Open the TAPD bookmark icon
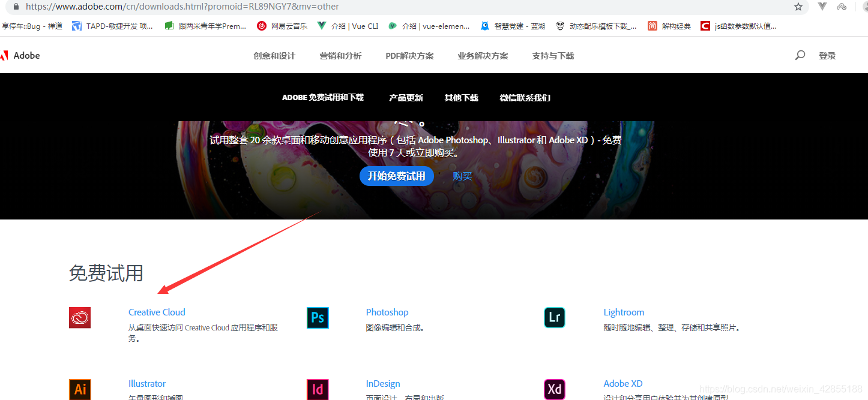Viewport: 868px width, 400px height. [x=76, y=26]
